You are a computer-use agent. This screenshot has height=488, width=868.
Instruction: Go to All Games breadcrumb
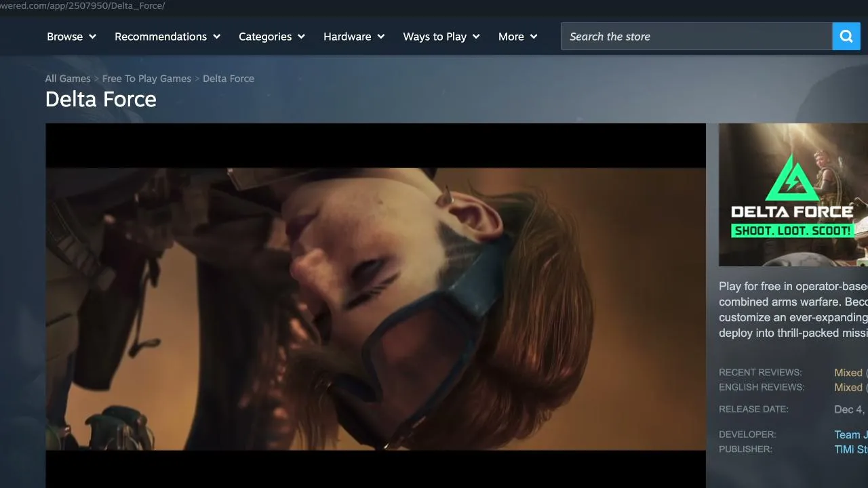pos(68,79)
